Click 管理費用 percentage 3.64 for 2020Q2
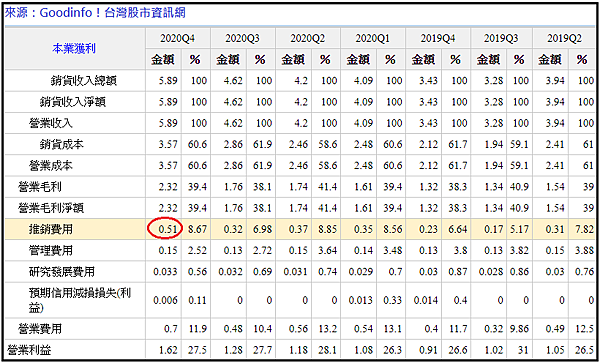This screenshot has width=600, height=363. pyautogui.click(x=327, y=251)
